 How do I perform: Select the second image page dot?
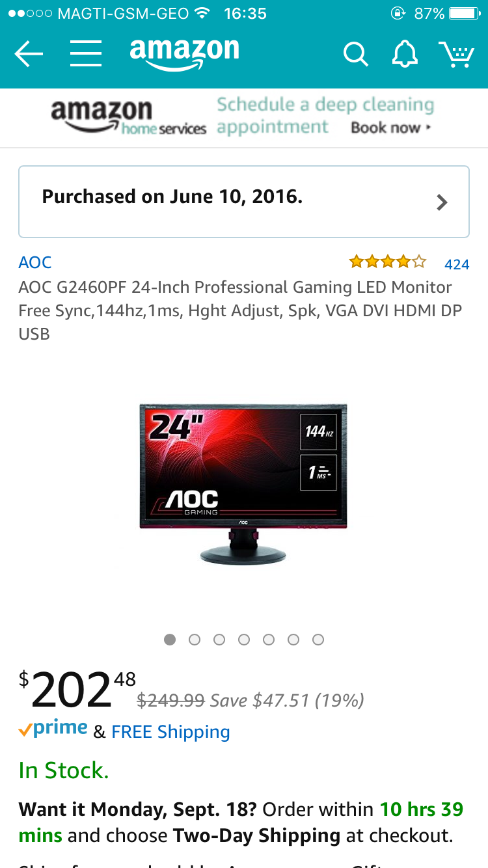[x=195, y=640]
